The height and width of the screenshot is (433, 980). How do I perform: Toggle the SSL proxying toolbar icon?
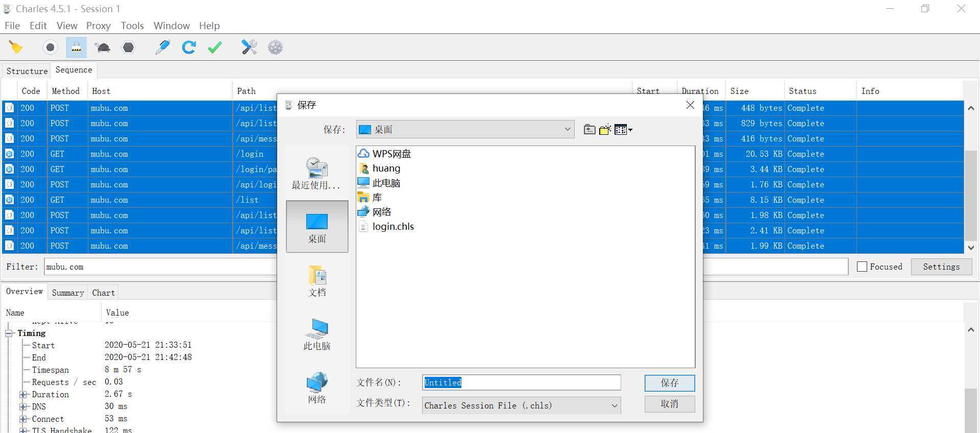pyautogui.click(x=76, y=47)
